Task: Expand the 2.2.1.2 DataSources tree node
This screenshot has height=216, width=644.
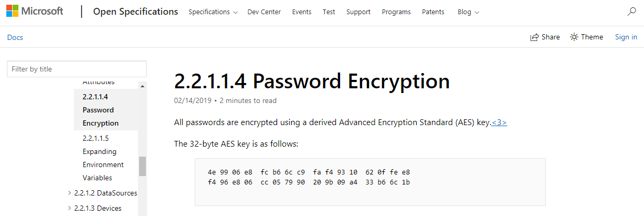Action: pos(70,193)
